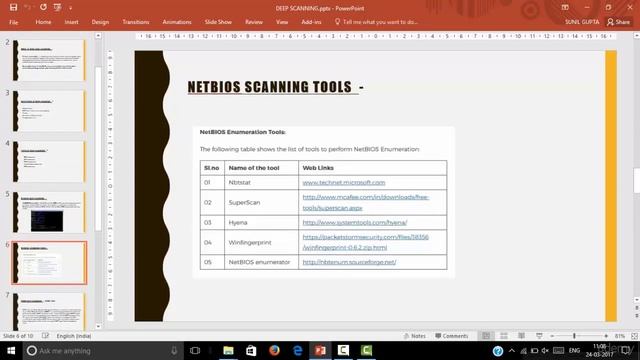
Task: Click the SUNIL GUPTA account name
Action: click(582, 22)
